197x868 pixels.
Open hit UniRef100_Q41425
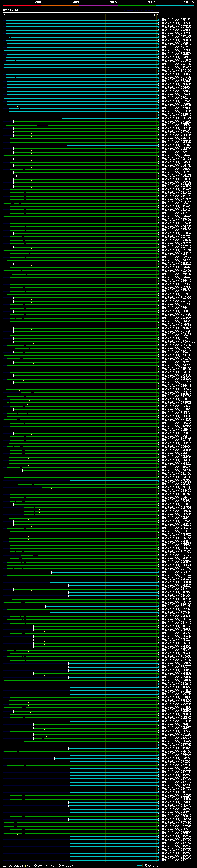(x=177, y=189)
